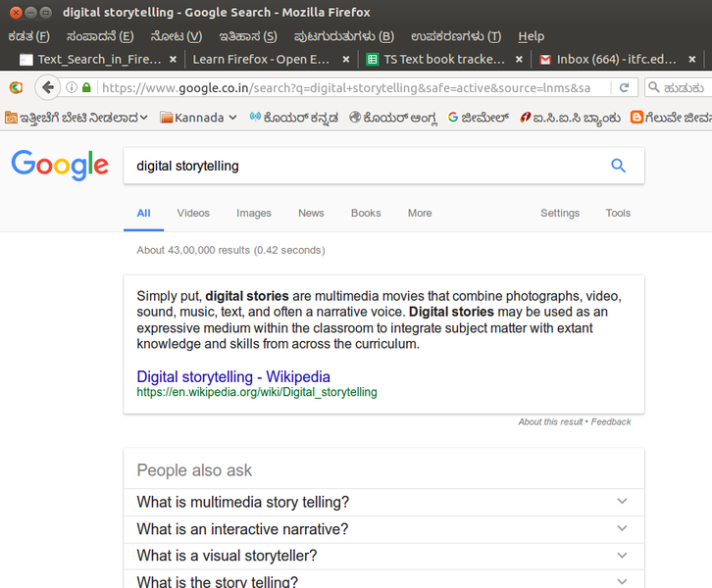Expand 'What is the story telling?' question

click(x=383, y=580)
